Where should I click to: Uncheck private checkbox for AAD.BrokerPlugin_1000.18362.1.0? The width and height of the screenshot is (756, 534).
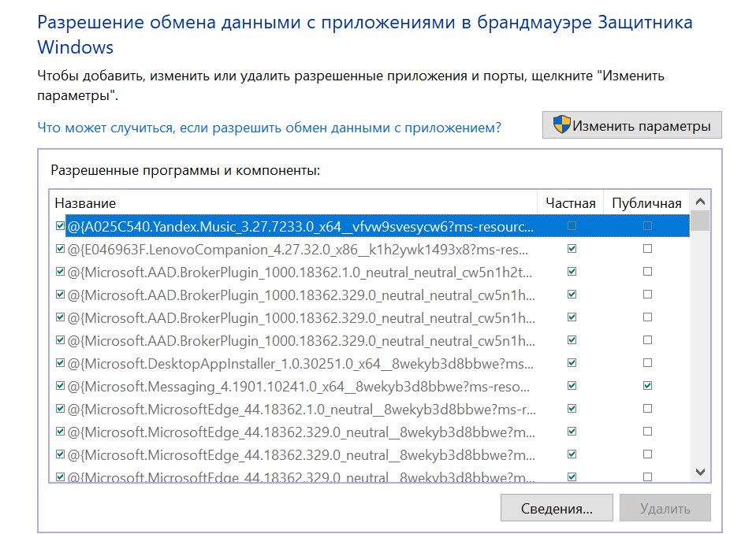(x=572, y=271)
